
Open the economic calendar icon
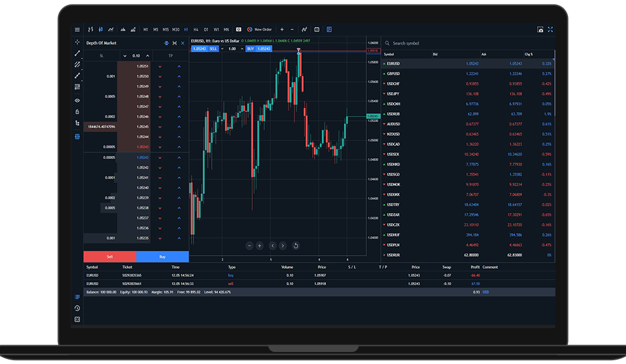click(316, 29)
